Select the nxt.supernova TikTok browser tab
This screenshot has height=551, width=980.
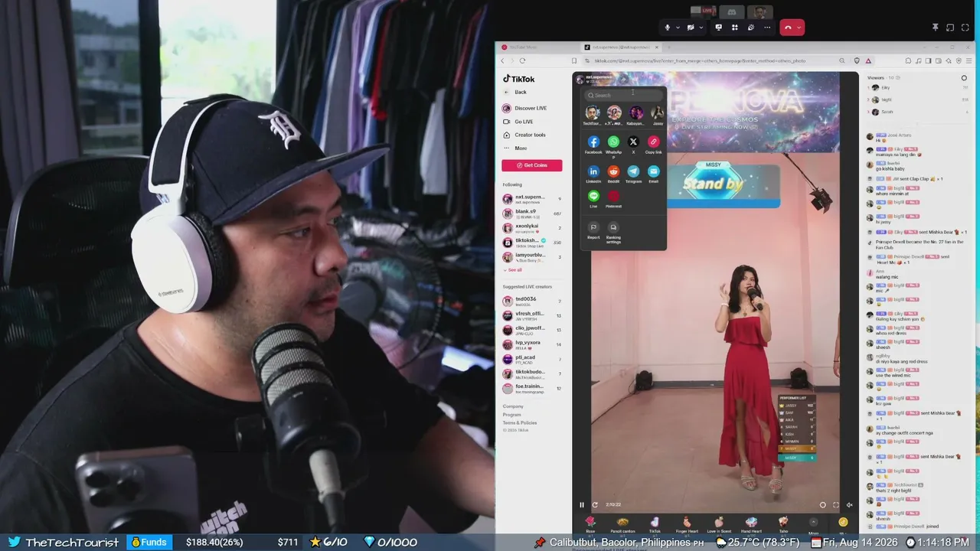tap(620, 47)
